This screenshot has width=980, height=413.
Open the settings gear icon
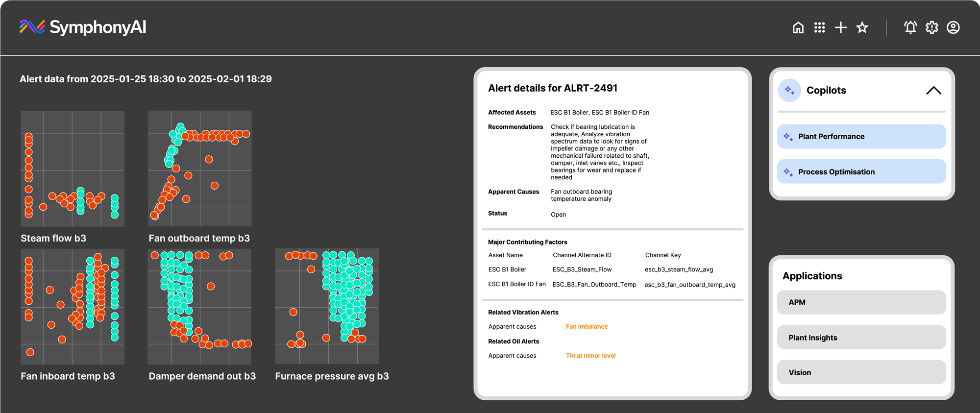932,27
